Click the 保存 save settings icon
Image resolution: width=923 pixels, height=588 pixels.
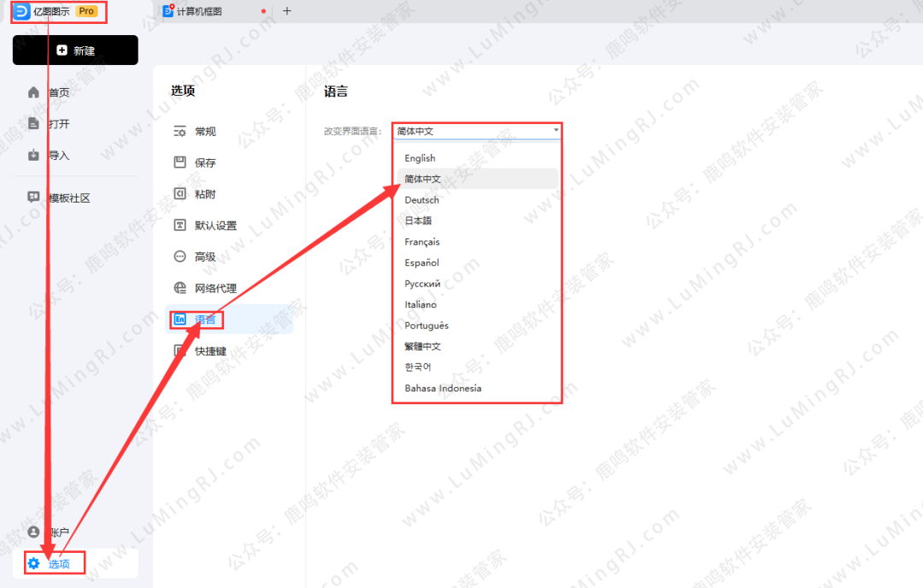pyautogui.click(x=180, y=162)
